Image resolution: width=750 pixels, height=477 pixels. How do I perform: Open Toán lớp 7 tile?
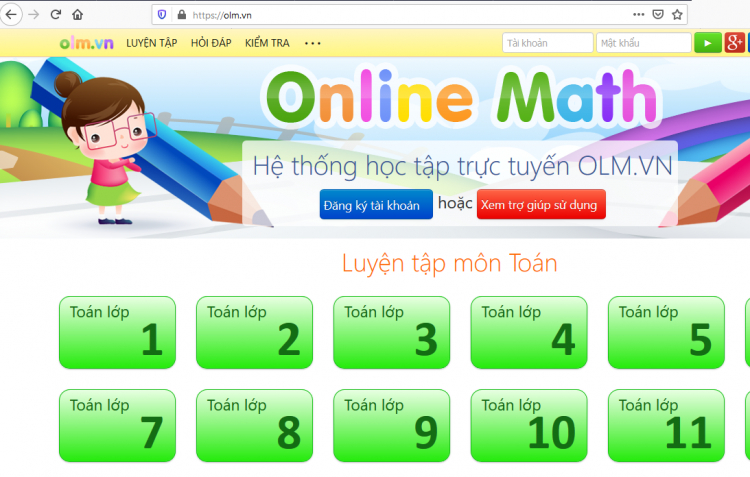117,425
